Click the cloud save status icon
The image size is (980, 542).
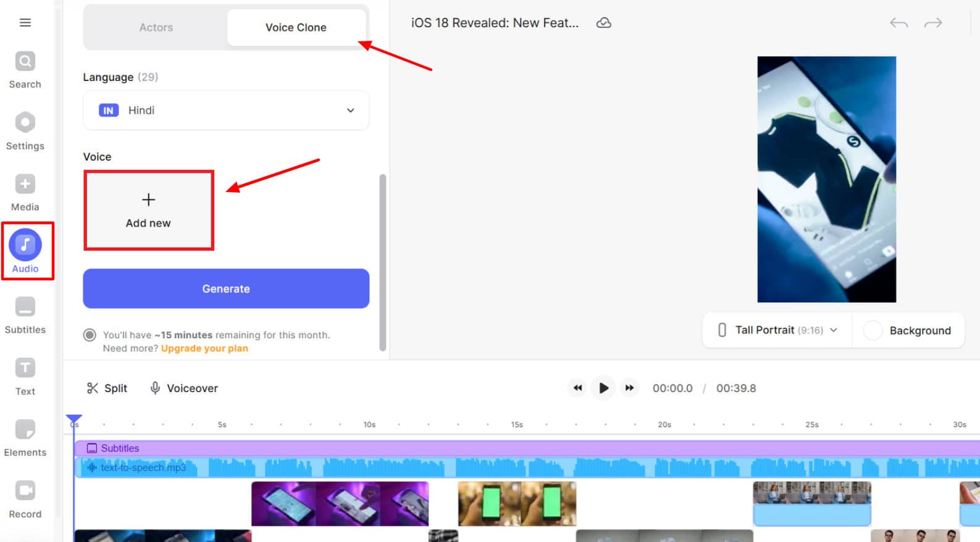coord(604,23)
